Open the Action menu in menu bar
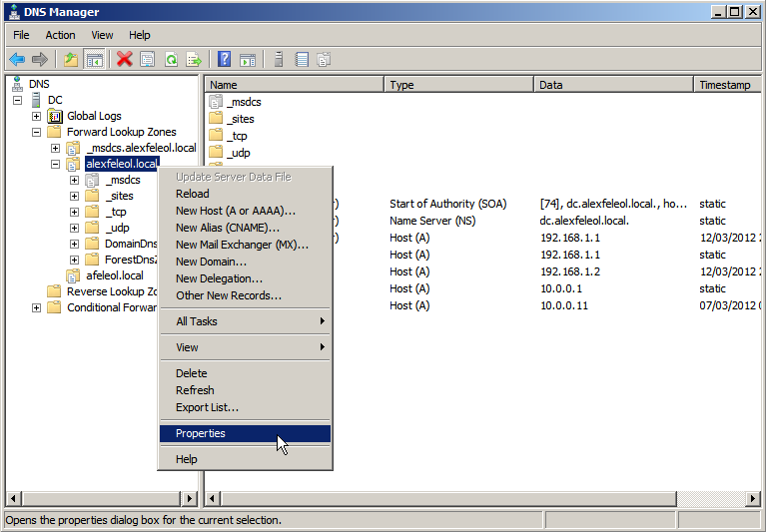 [x=60, y=35]
